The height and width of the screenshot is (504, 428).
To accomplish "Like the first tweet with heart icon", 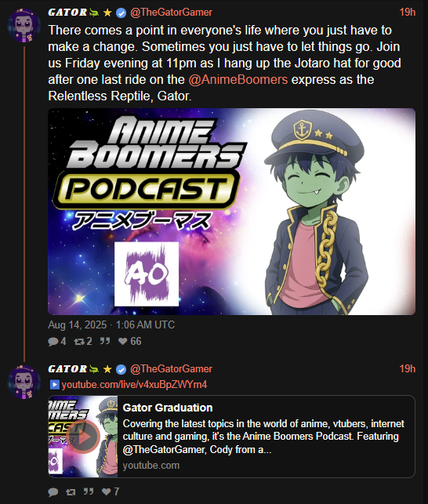I will click(x=123, y=342).
